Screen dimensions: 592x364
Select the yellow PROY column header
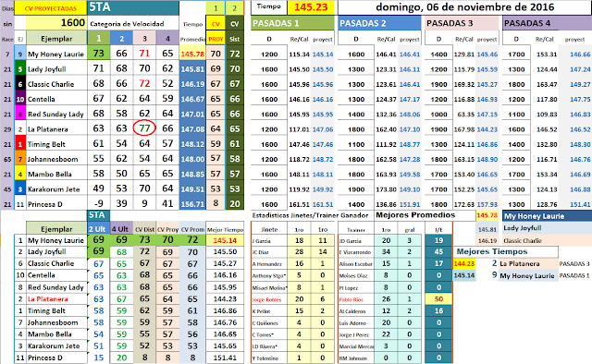(216, 39)
